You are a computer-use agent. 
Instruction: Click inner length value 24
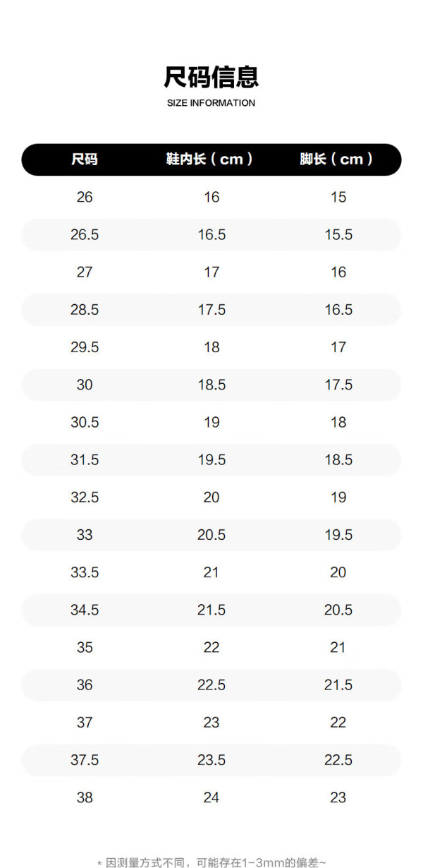[x=211, y=797]
